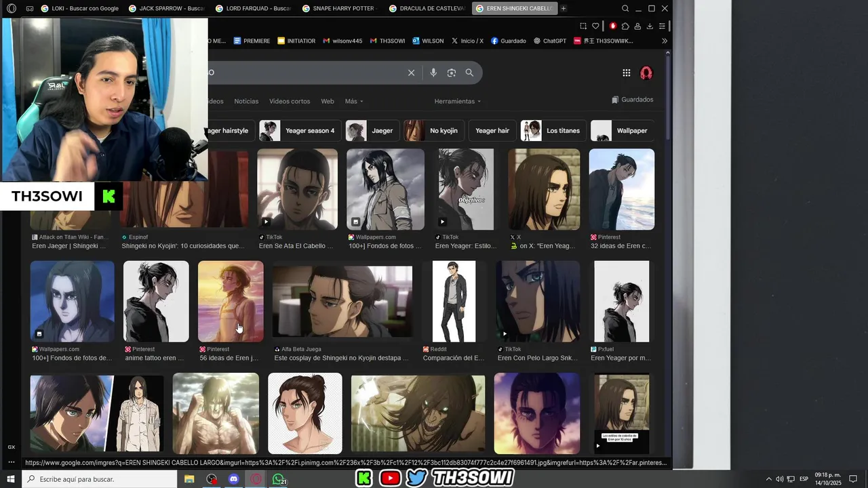
Task: Filter by the Los titanes chip
Action: (x=553, y=130)
